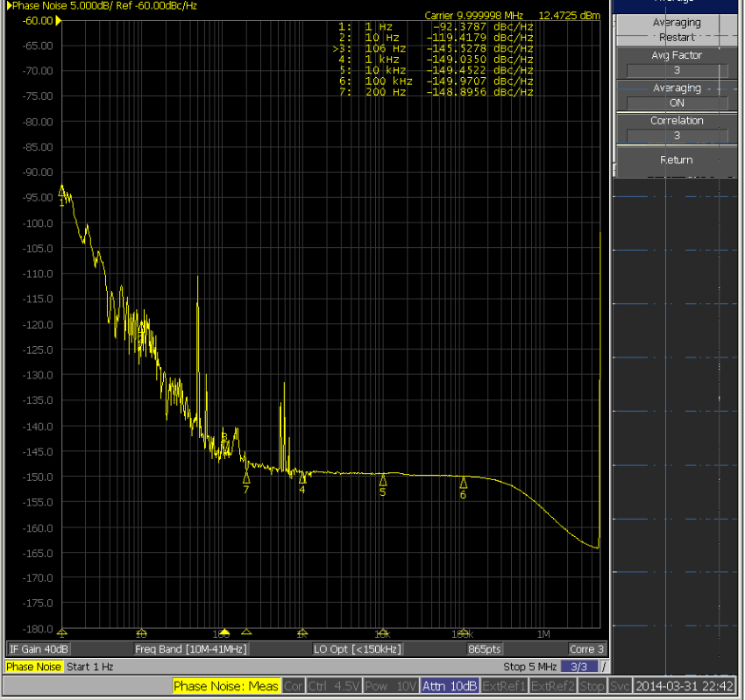This screenshot has height=700, width=745.
Task: Click marker 5 readout line at 10 kHz
Action: pos(436,71)
